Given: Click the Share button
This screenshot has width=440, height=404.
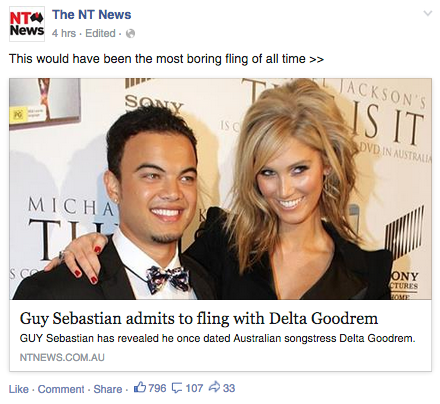Looking at the screenshot, I should point(108,389).
